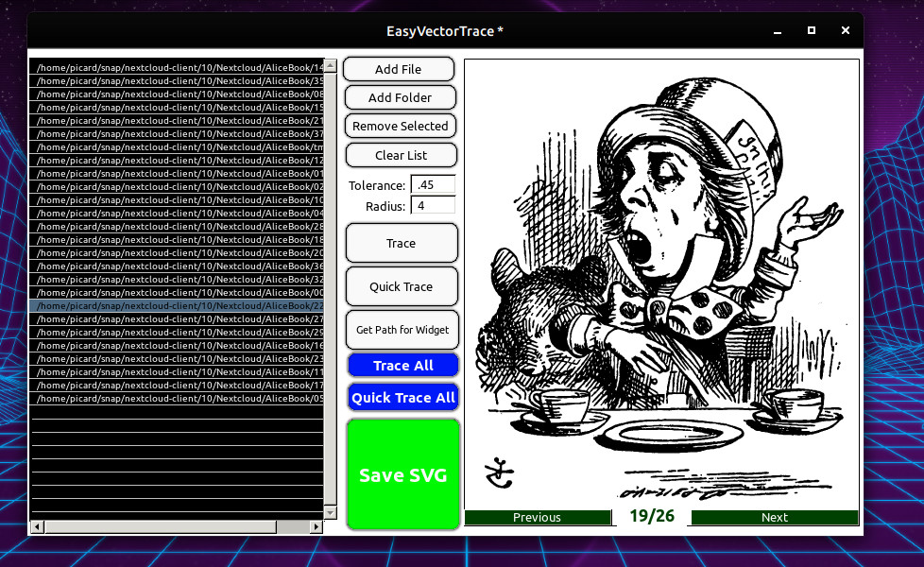This screenshot has height=567, width=924.
Task: Click the horizontal scrollbar right arrow
Action: (x=317, y=526)
